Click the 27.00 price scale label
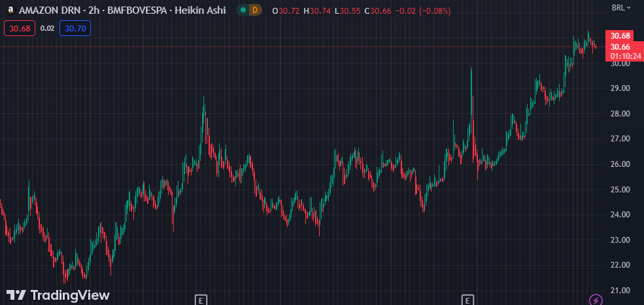 click(620, 139)
